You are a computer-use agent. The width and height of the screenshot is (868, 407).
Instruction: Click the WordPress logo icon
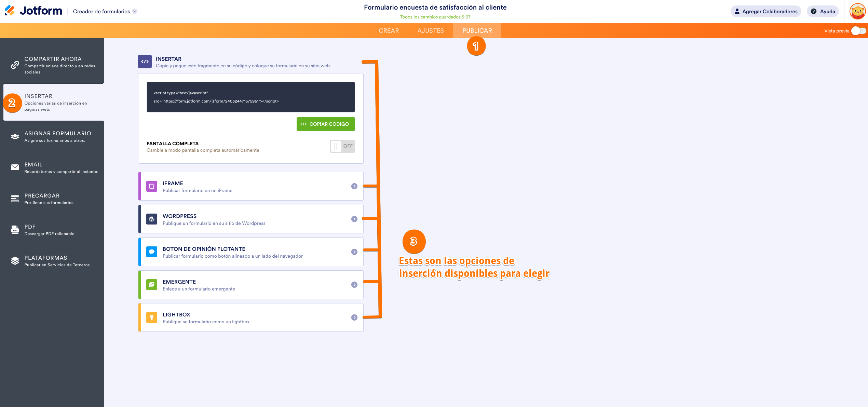point(152,219)
